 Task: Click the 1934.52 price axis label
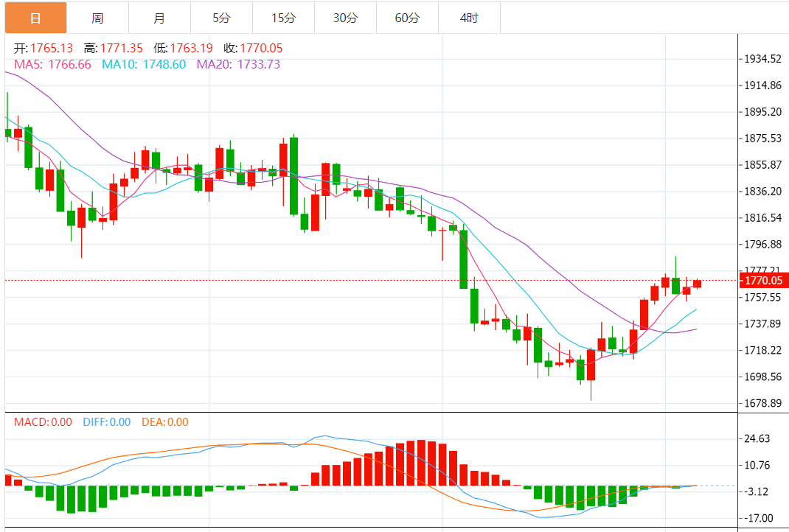pos(763,59)
